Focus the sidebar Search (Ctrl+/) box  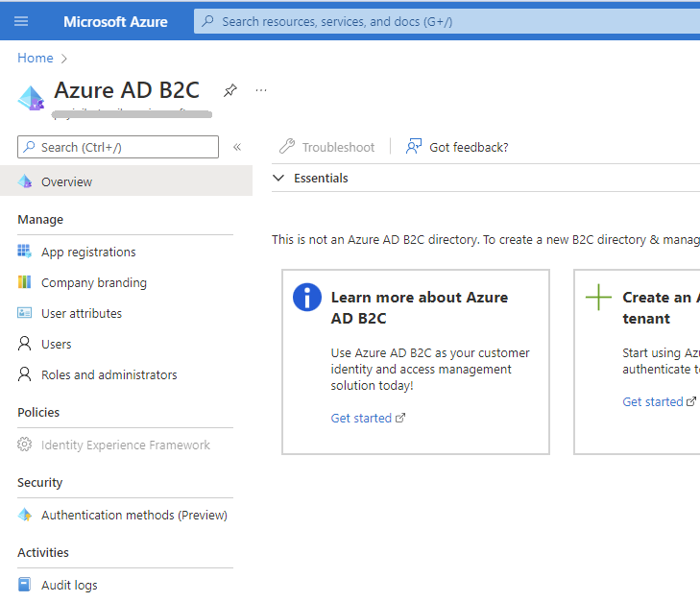pyautogui.click(x=118, y=147)
